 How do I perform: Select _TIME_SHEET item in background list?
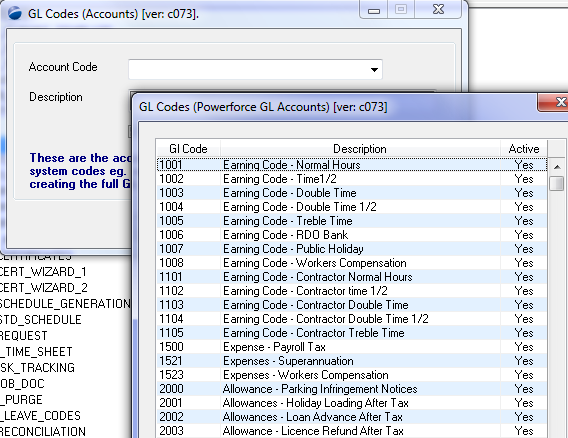coord(36,351)
